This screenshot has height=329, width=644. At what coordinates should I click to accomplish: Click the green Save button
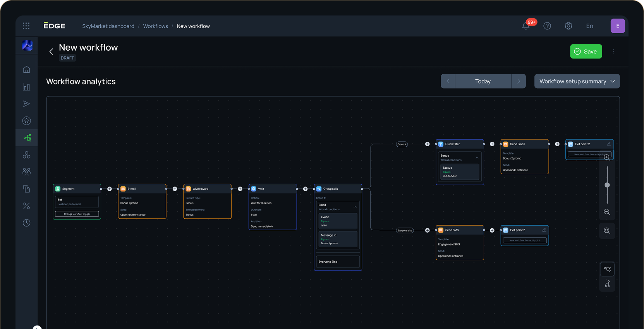point(586,51)
